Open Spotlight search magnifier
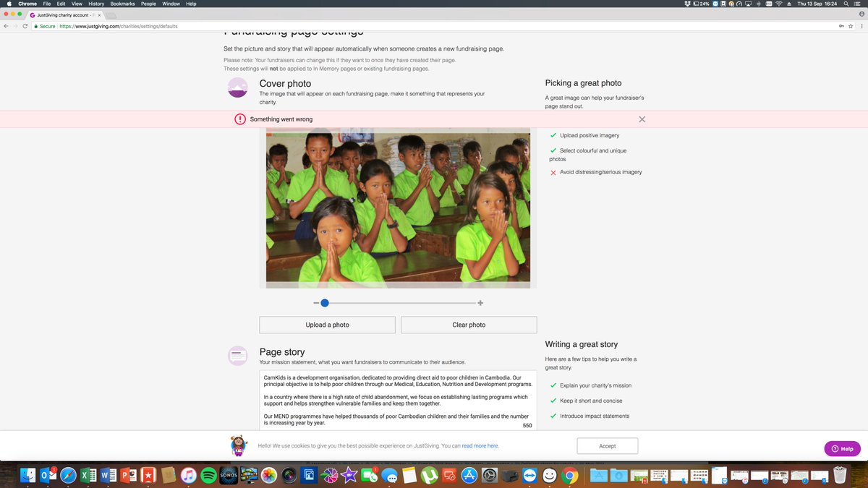Viewport: 868px width, 488px height. coord(846,4)
